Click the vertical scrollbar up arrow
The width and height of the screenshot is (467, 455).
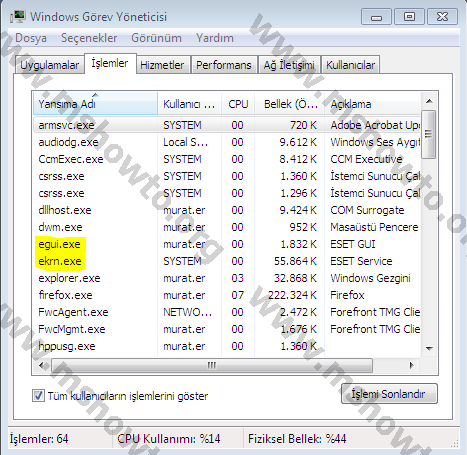click(x=429, y=101)
